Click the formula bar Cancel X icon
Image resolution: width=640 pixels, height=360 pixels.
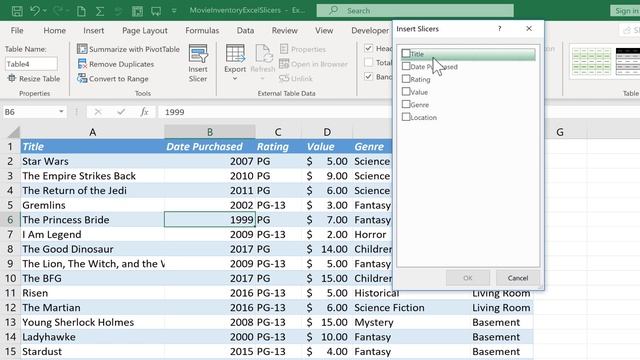98,112
